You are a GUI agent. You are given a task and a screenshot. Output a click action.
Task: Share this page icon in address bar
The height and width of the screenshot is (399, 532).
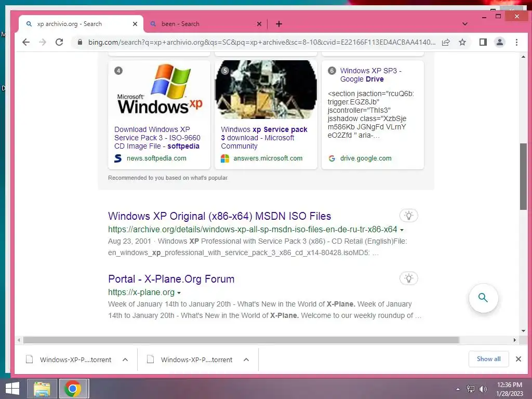pos(446,42)
